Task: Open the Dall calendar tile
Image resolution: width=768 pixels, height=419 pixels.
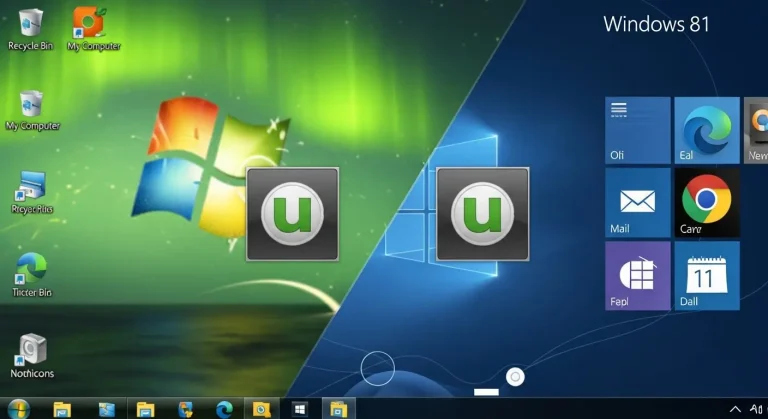Action: coord(707,276)
